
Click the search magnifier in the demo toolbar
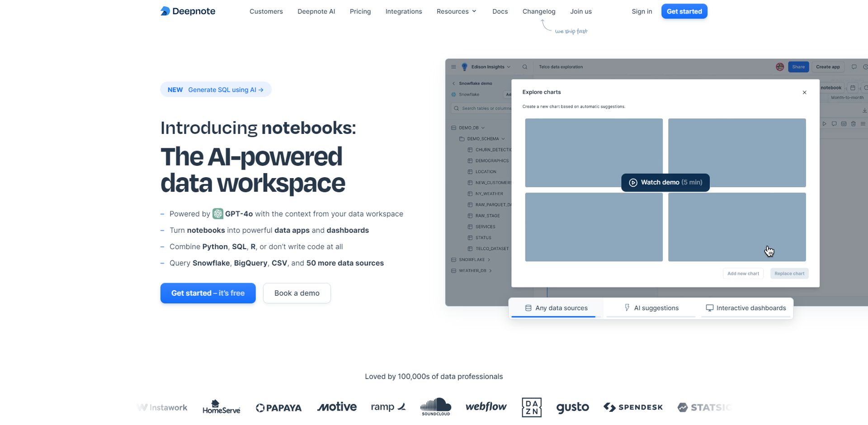tap(525, 67)
